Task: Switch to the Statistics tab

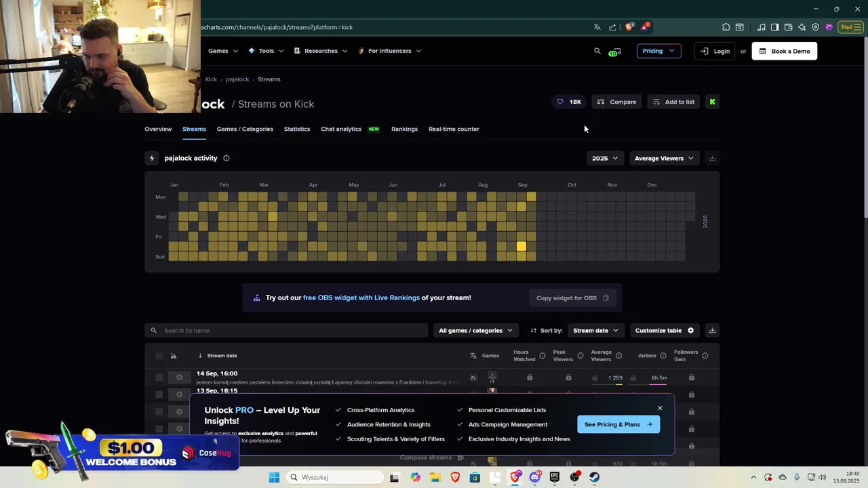Action: click(x=297, y=129)
